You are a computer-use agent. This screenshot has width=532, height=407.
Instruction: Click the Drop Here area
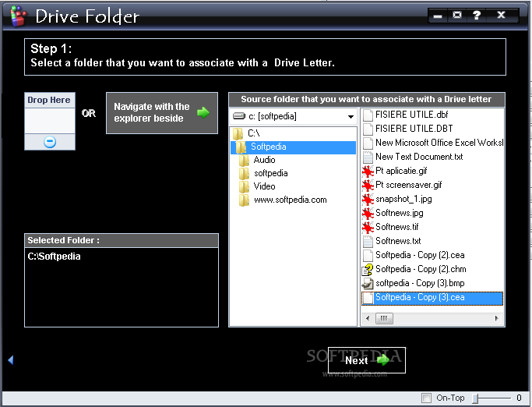coord(50,121)
